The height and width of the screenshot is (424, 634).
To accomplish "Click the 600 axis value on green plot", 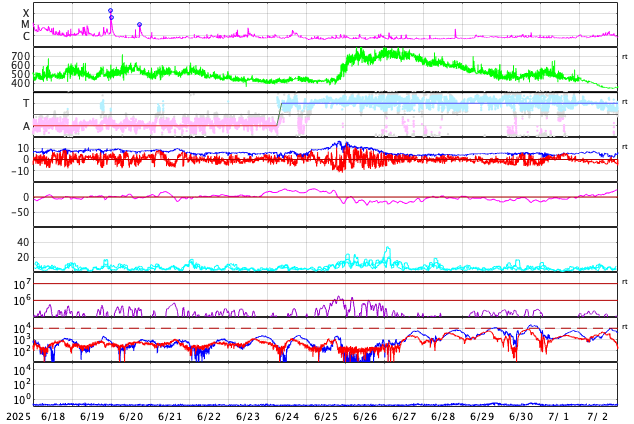I will coord(21,65).
